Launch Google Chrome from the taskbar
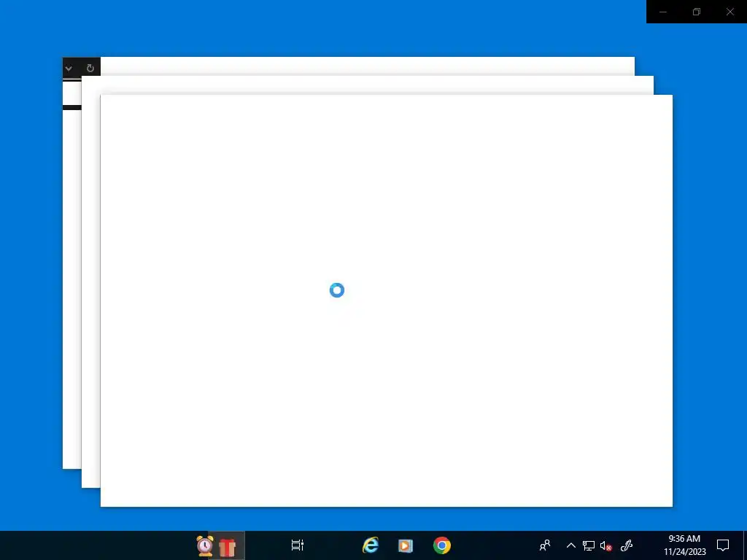The image size is (747, 560). (x=441, y=545)
